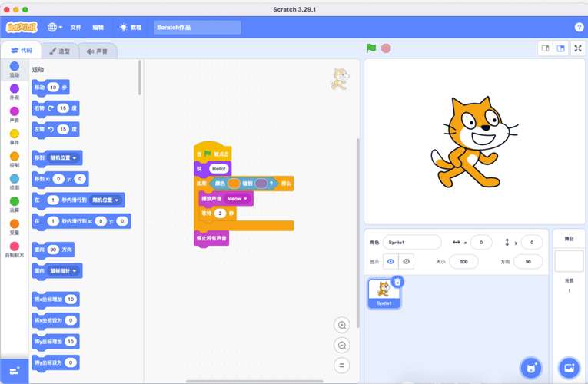Viewport: 588px width, 384px height.
Task: Open Meow dropdown in 播放声音 block
Action: click(237, 199)
